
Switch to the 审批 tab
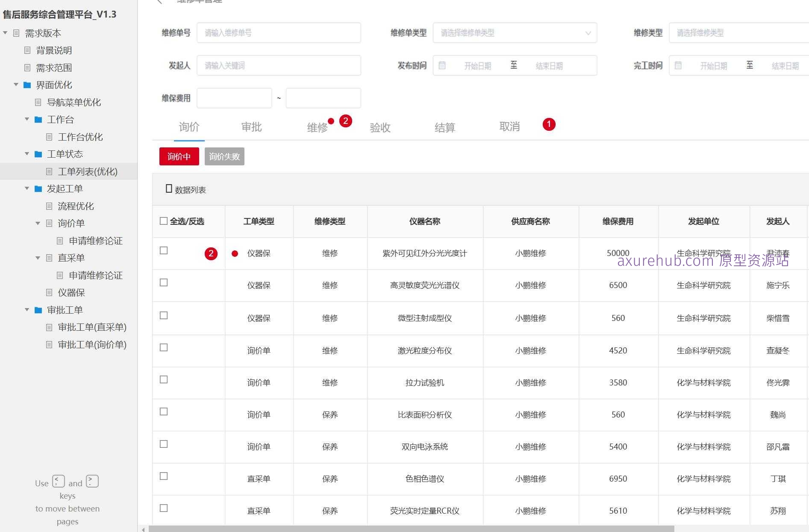tap(251, 127)
